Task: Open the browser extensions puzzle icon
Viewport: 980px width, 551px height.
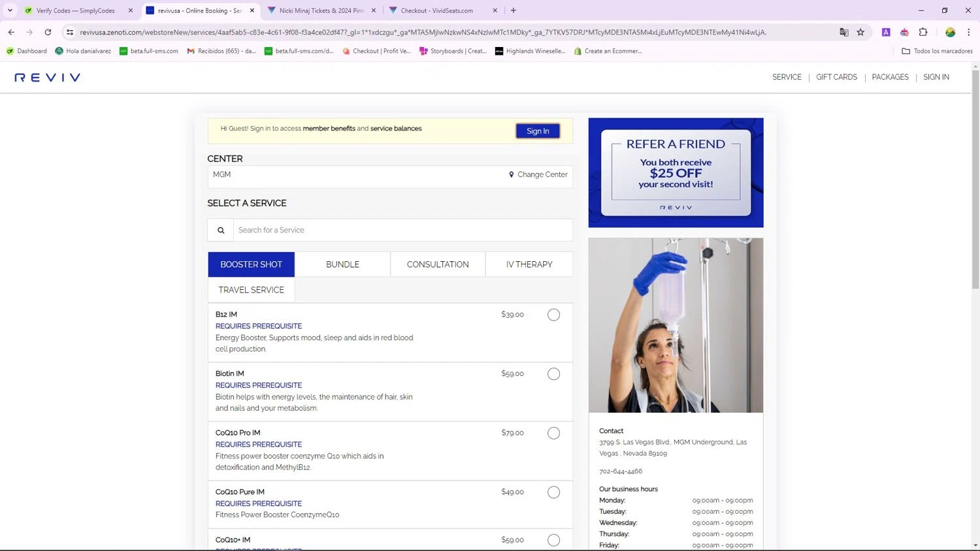Action: (x=923, y=32)
